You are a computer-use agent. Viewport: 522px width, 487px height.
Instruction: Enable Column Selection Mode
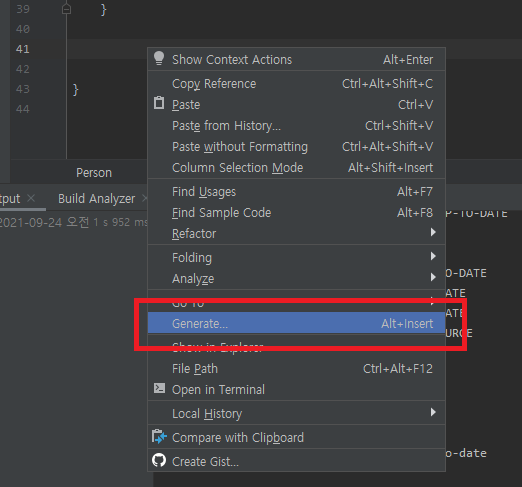(x=297, y=168)
